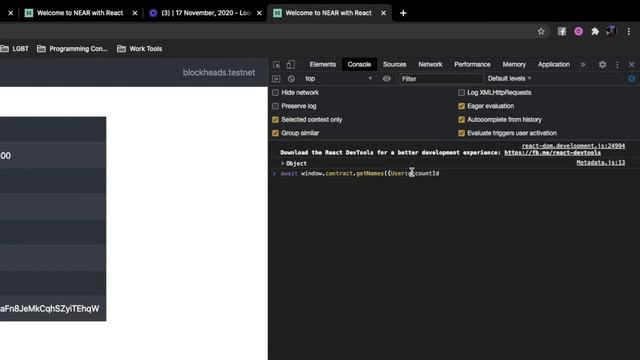Screen dimensions: 640x360
Task: Click the grey square extension icon
Action: (562, 31)
